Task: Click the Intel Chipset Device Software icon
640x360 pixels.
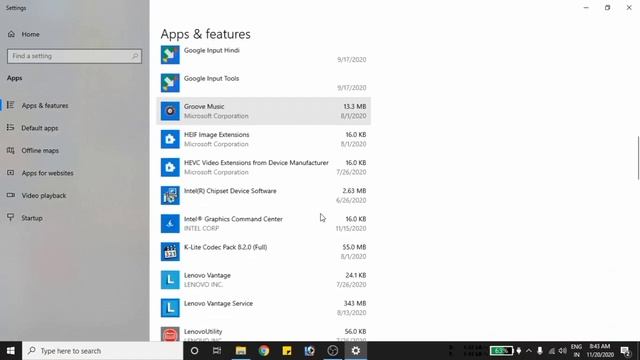Action: pos(170,196)
